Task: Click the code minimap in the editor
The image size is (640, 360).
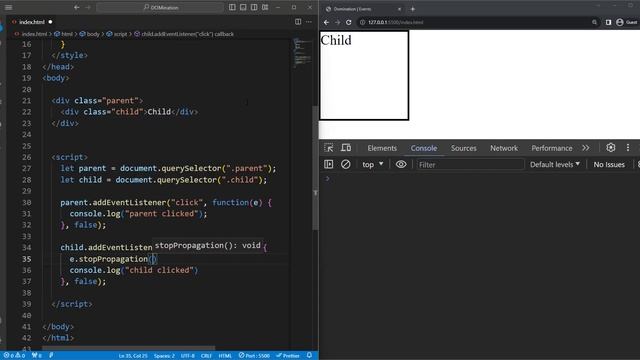Action: 302,53
